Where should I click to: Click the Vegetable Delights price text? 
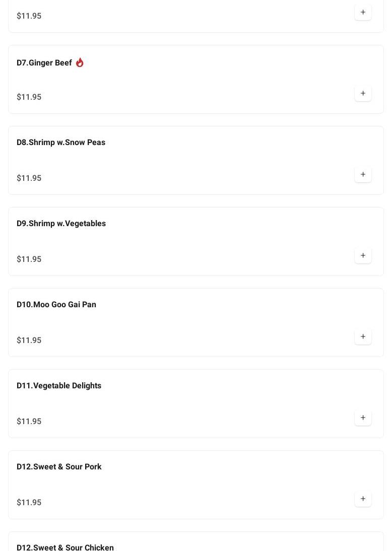point(29,422)
